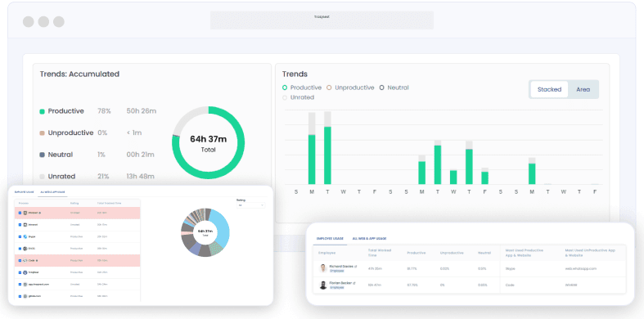Click Florian Becker avatar photo
The width and height of the screenshot is (644, 319).
click(x=323, y=285)
